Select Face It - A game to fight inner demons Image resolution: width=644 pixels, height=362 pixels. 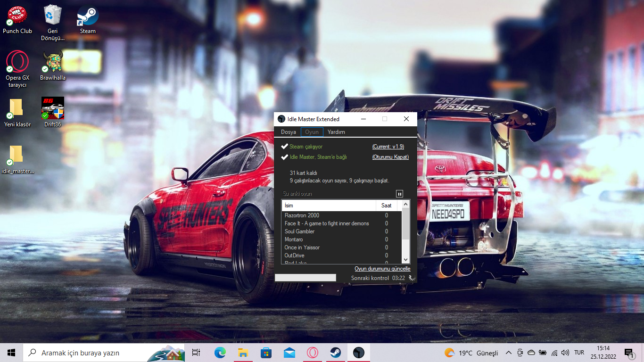pyautogui.click(x=341, y=223)
